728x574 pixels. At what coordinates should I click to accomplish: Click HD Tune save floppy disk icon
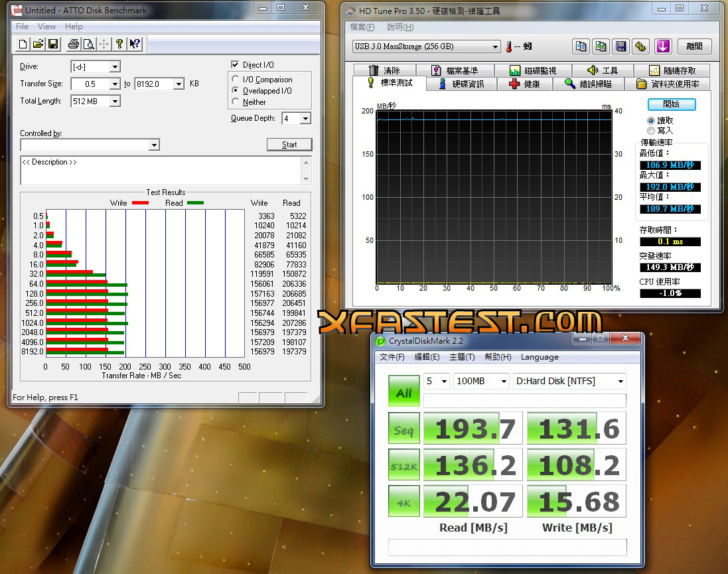coord(620,46)
